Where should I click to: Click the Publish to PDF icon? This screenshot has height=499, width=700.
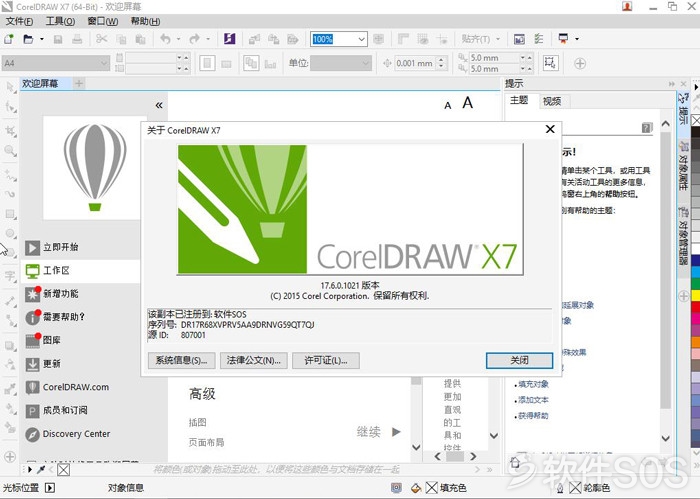pyautogui.click(x=292, y=39)
